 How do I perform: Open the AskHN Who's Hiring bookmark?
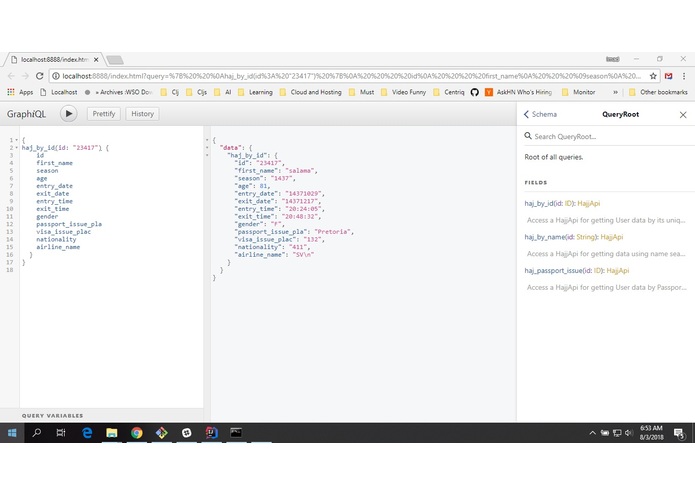pyautogui.click(x=519, y=92)
